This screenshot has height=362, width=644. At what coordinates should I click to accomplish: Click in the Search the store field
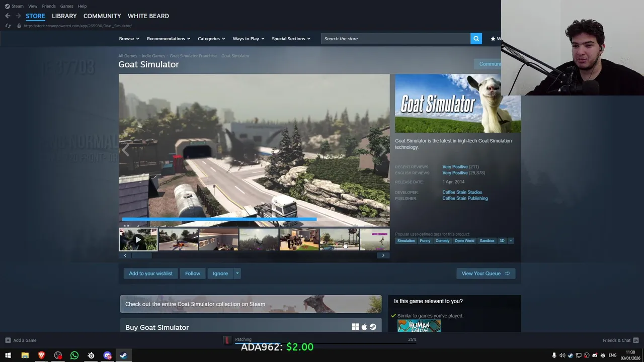tap(395, 39)
